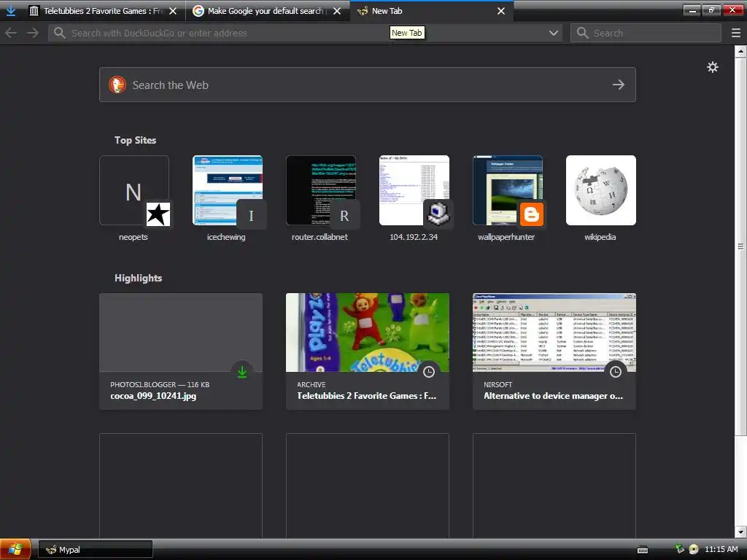Screen dimensions: 747x560
Task: Click the history clock on Teletubbies card
Action: (429, 371)
